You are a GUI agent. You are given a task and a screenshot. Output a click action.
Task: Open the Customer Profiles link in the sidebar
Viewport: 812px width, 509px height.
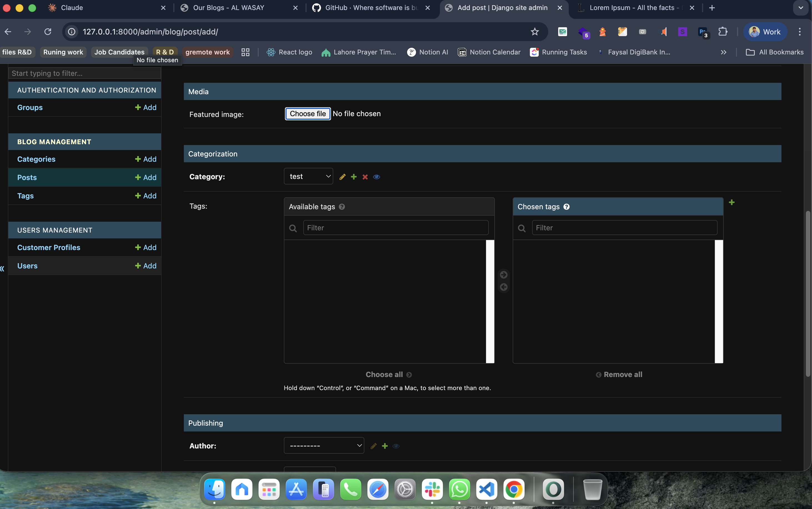(49, 248)
